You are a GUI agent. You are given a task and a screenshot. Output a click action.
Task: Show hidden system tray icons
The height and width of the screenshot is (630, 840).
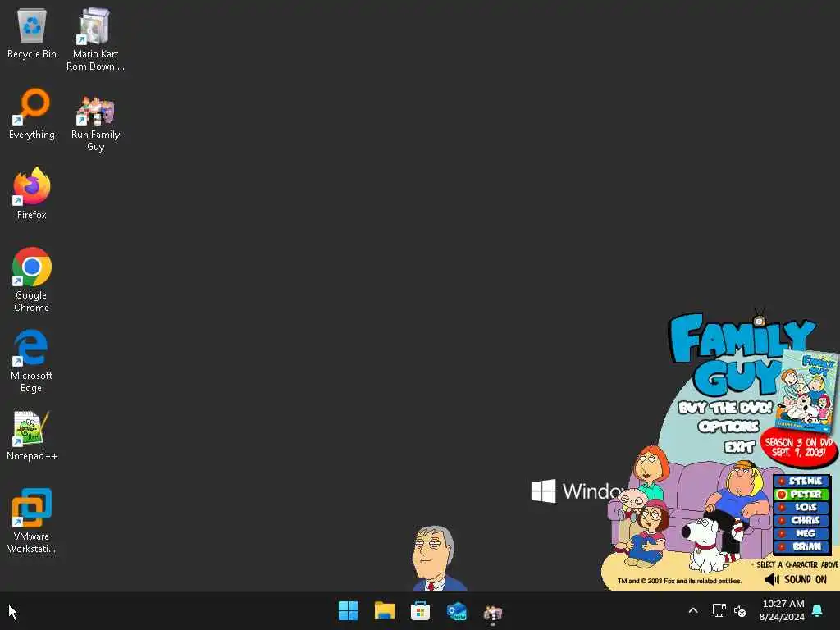[692, 610]
